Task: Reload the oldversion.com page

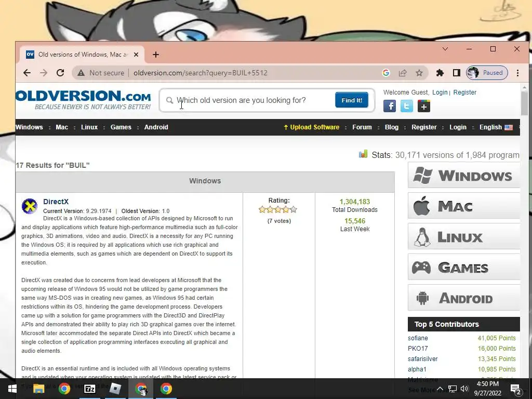Action: (60, 73)
